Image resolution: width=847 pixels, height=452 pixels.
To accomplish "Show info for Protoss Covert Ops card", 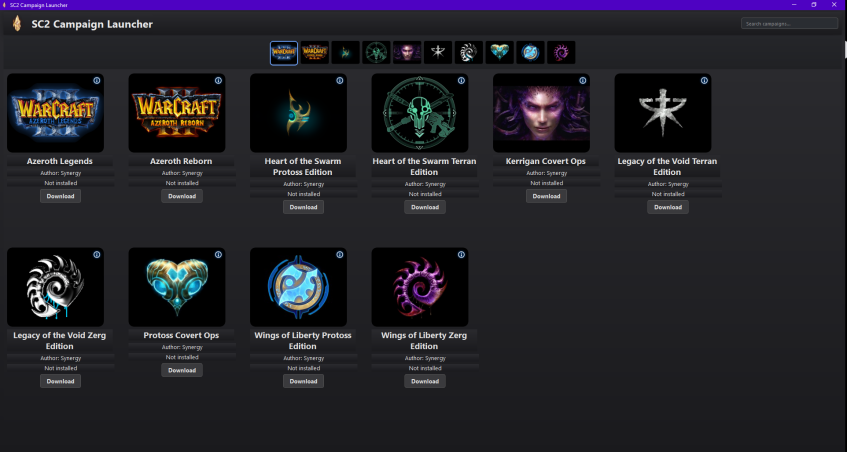I will 218,254.
